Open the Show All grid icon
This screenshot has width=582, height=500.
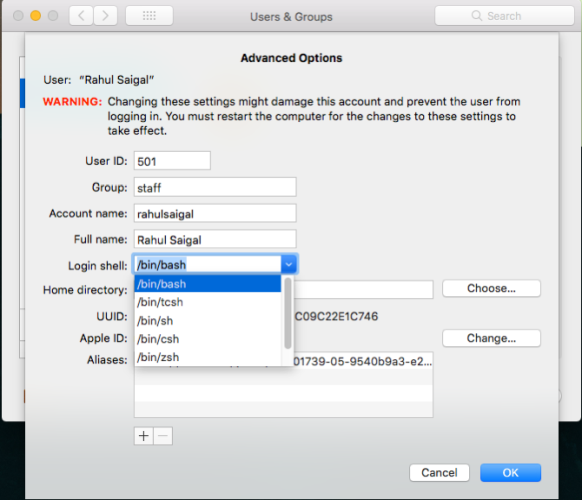pos(149,16)
